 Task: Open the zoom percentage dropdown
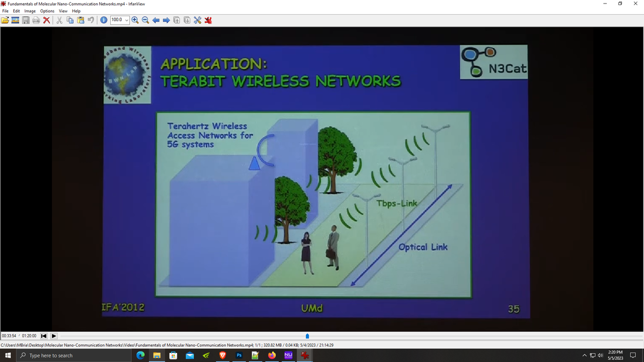pos(127,20)
